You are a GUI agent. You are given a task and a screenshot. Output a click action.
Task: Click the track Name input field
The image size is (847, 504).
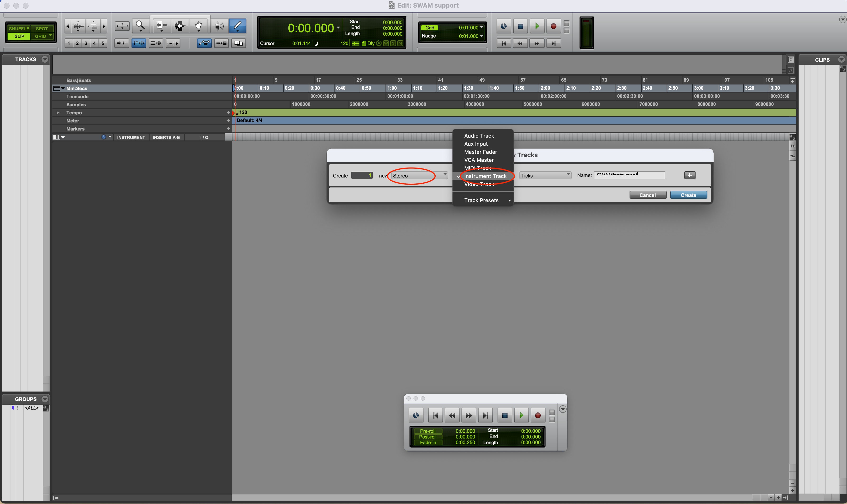(x=629, y=175)
